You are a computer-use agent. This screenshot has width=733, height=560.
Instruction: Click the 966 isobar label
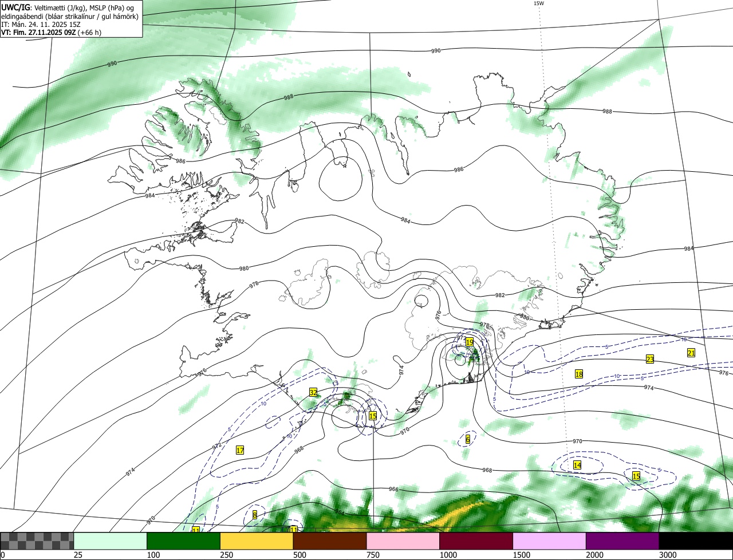pos(393,490)
